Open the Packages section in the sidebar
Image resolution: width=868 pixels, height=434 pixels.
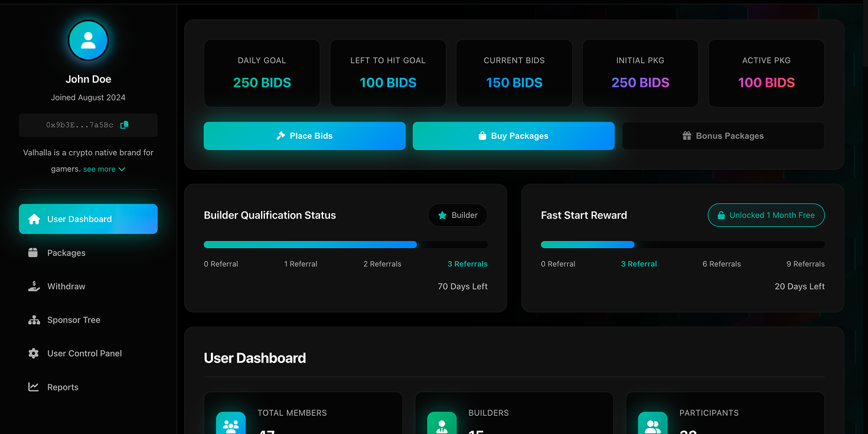pyautogui.click(x=66, y=252)
